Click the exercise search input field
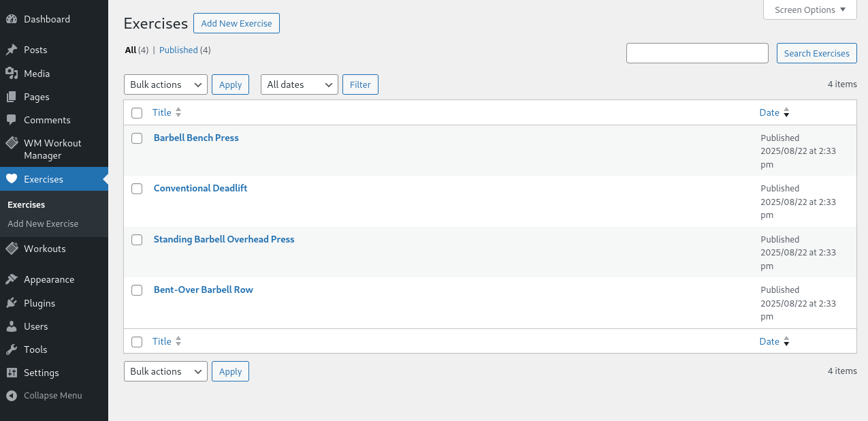 coord(697,53)
